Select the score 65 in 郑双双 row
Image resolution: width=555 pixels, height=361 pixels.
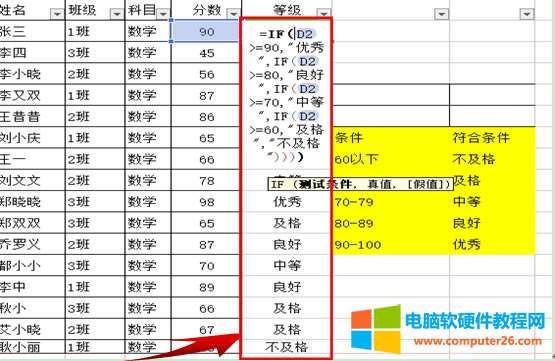206,223
